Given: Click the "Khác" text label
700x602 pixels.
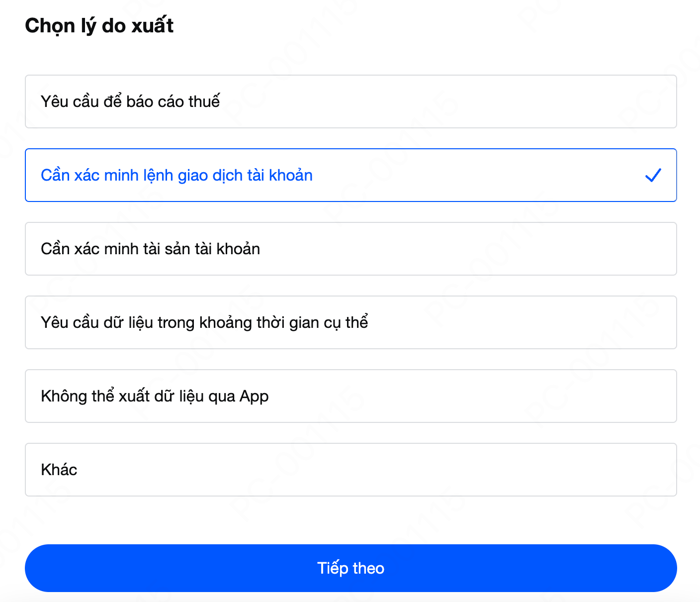Looking at the screenshot, I should [59, 470].
